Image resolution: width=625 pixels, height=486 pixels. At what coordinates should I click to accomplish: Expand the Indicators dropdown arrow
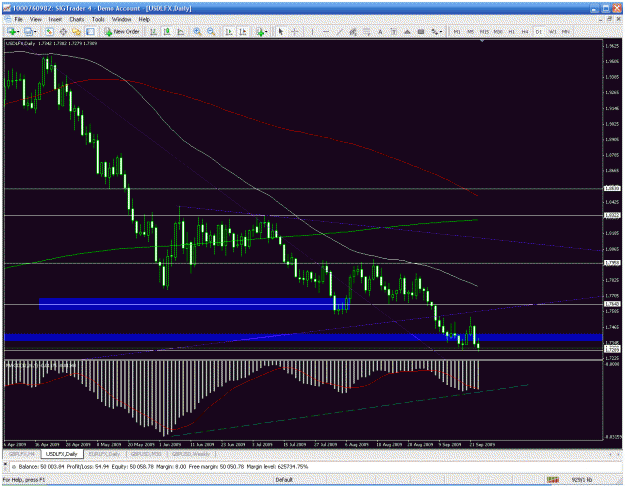[x=267, y=31]
